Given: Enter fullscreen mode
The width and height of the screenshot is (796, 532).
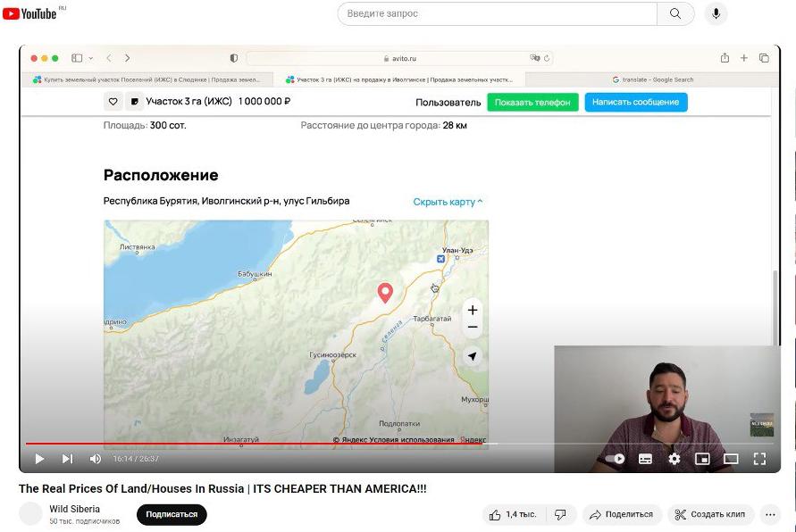Looking at the screenshot, I should click(x=759, y=459).
